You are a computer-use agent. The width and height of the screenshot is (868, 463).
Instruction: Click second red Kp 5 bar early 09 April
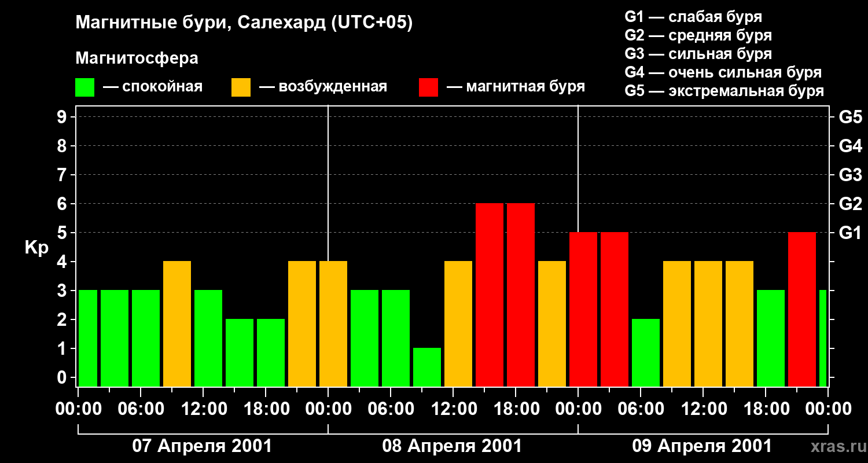pyautogui.click(x=615, y=309)
